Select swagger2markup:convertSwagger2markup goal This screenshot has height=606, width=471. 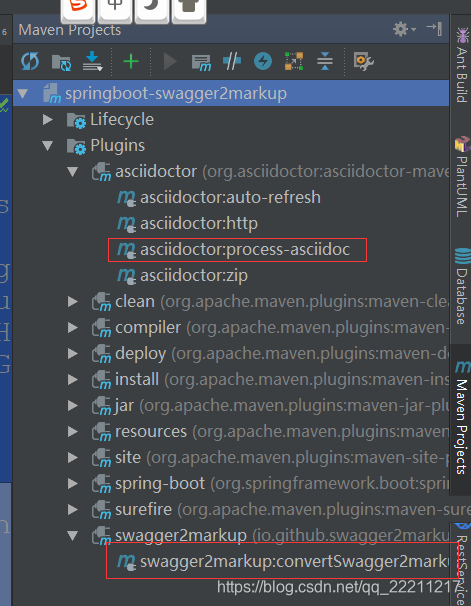click(294, 562)
